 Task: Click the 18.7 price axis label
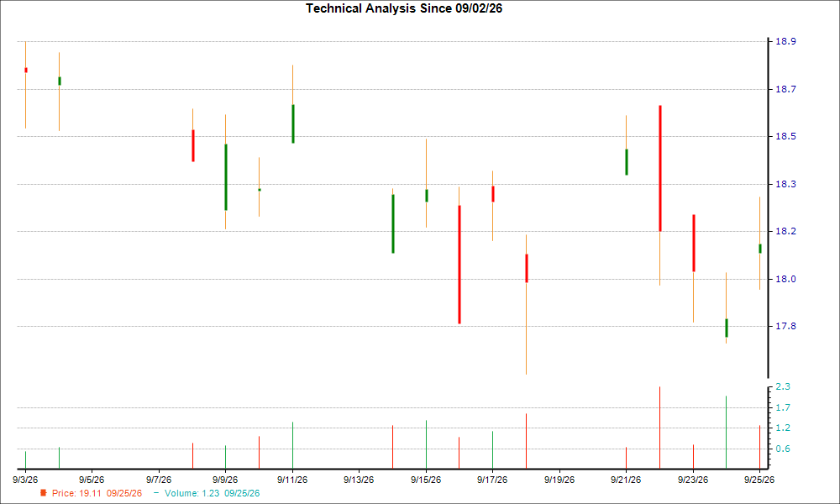(x=785, y=89)
